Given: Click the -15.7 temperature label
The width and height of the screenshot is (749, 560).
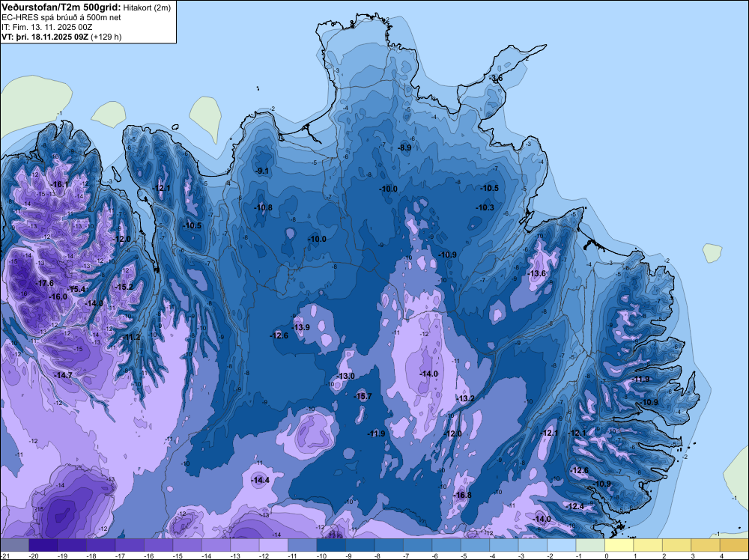Looking at the screenshot, I should [363, 396].
